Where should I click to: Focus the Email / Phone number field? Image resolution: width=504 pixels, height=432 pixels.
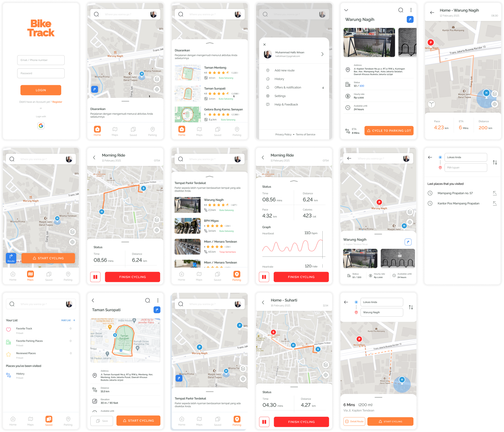[x=41, y=60]
